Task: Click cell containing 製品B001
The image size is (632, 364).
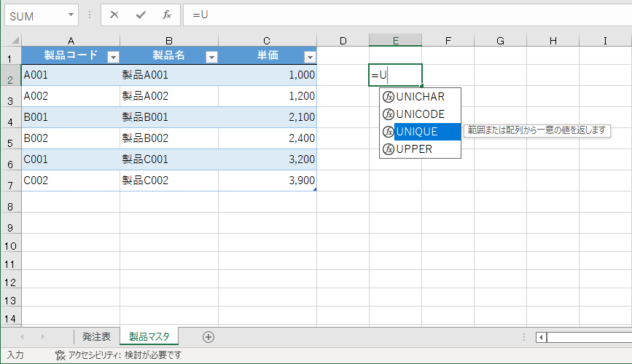Action: click(x=169, y=117)
